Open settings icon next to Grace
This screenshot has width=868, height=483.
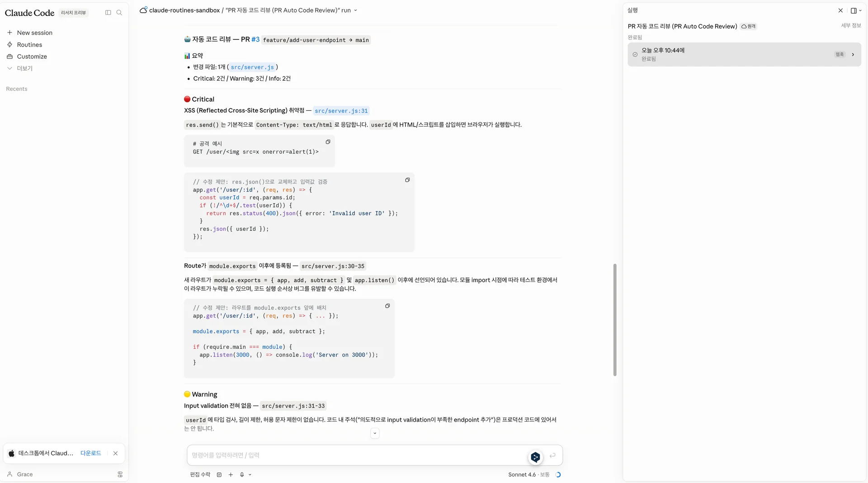(x=120, y=474)
